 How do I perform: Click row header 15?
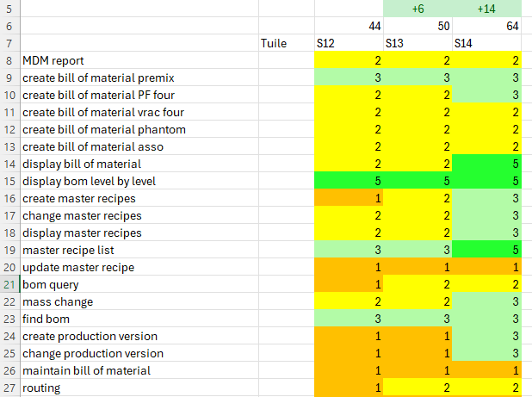[x=9, y=181]
